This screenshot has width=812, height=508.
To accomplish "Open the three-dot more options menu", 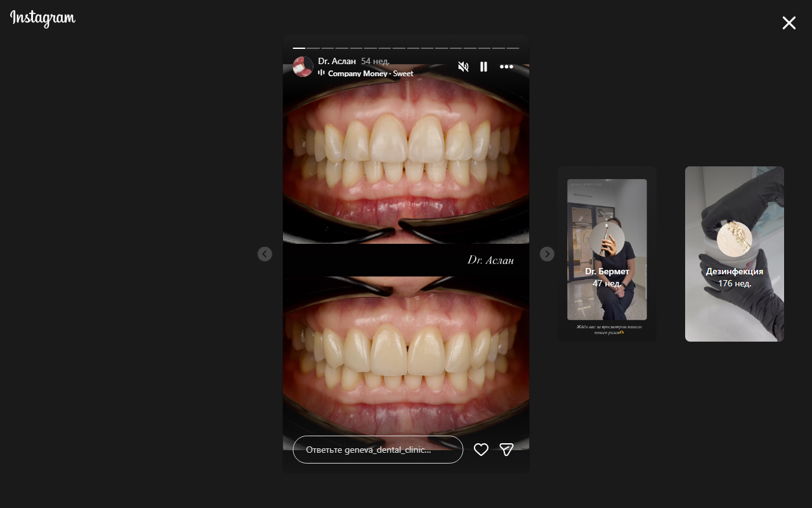I will coord(506,67).
